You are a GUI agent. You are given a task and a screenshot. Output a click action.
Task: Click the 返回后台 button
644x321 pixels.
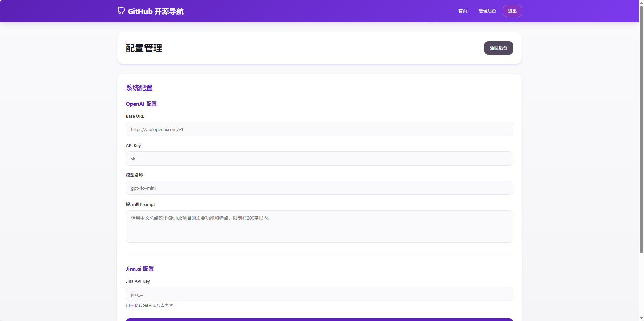pyautogui.click(x=498, y=48)
